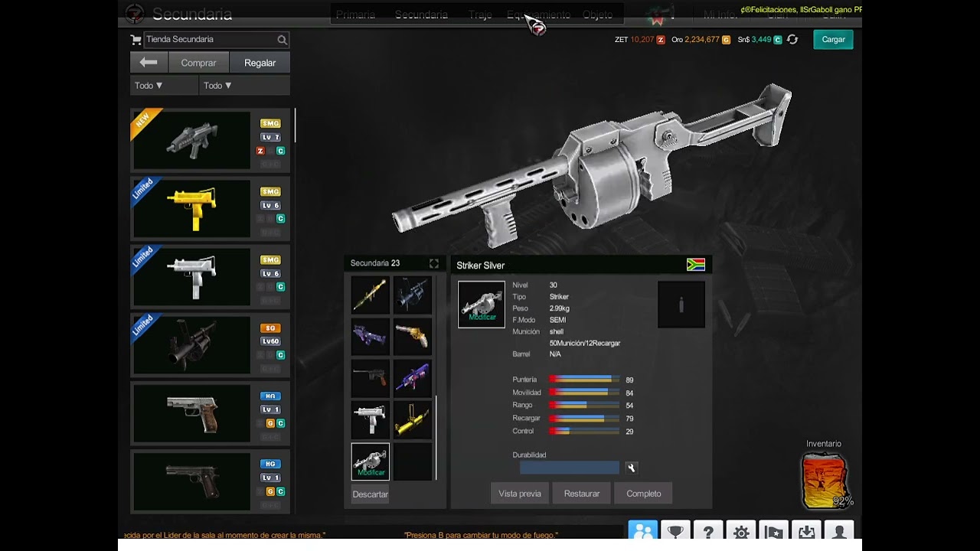Click the Striker Silver Modificar thumbnail
The image size is (980, 551).
(482, 305)
